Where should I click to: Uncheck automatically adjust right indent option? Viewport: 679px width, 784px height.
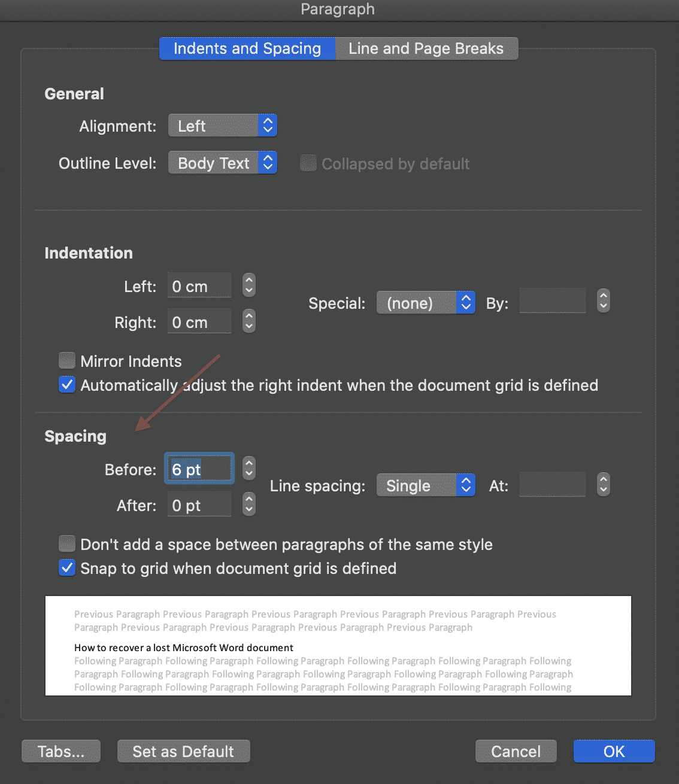tap(66, 384)
